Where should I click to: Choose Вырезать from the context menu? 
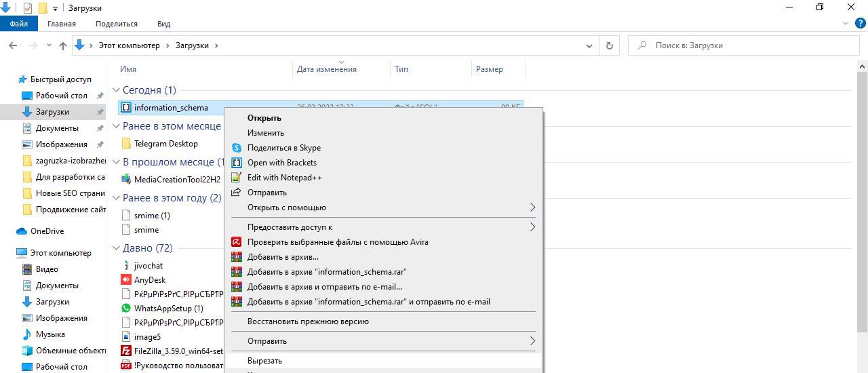(x=264, y=361)
